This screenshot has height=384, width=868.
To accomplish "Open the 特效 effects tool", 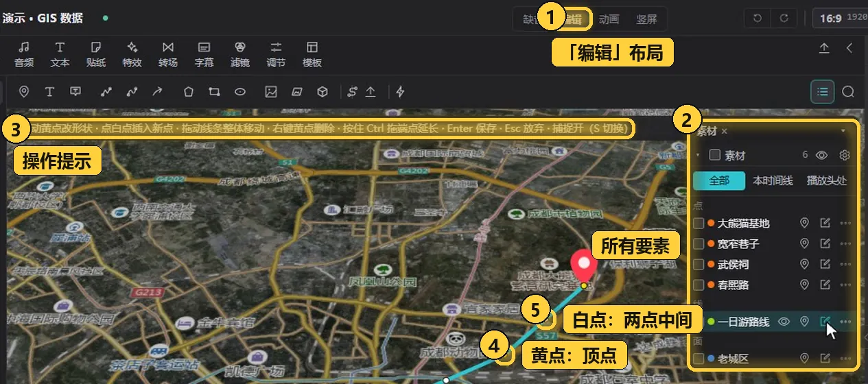I will (132, 54).
